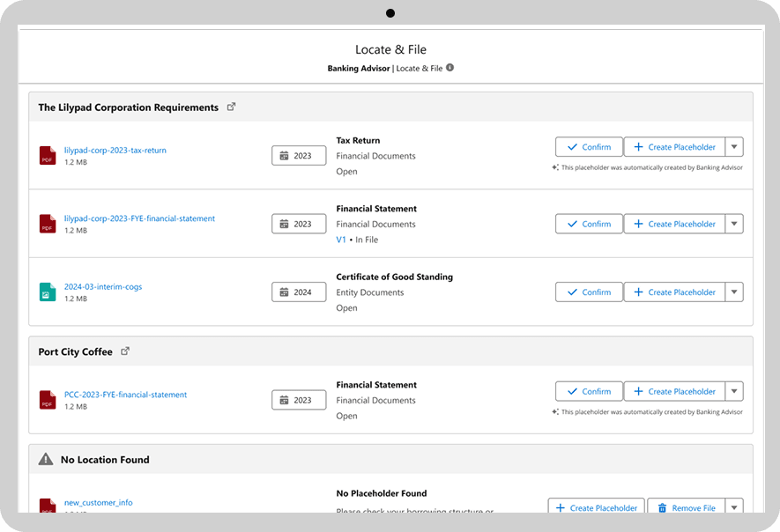Select the Port City Coffee heading

click(x=76, y=352)
